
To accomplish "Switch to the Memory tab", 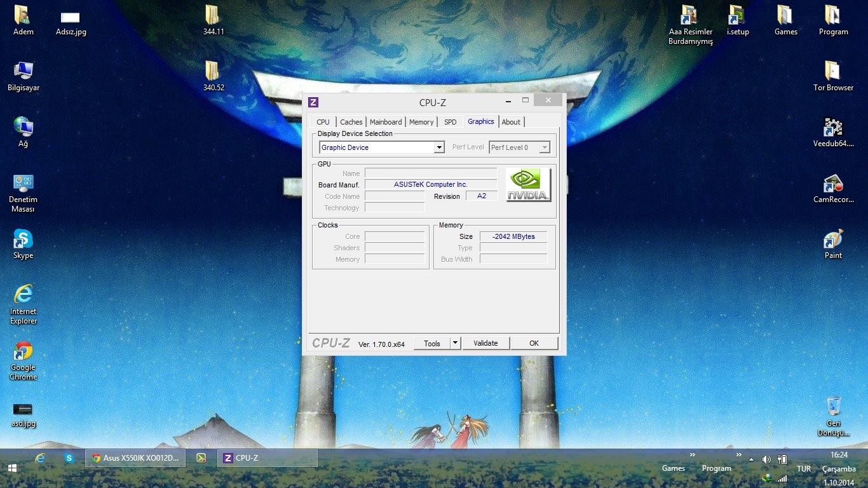I will 421,122.
